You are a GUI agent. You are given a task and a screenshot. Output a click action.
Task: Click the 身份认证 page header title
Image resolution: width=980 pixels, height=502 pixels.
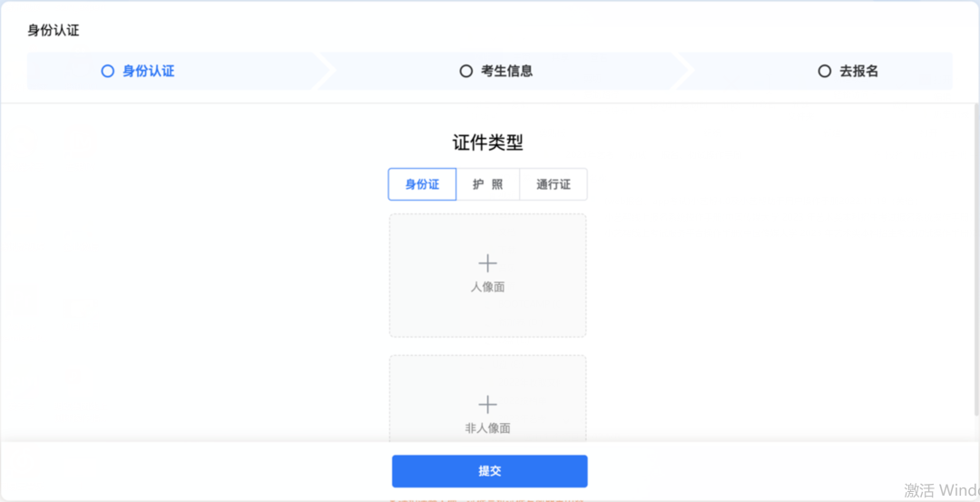54,30
